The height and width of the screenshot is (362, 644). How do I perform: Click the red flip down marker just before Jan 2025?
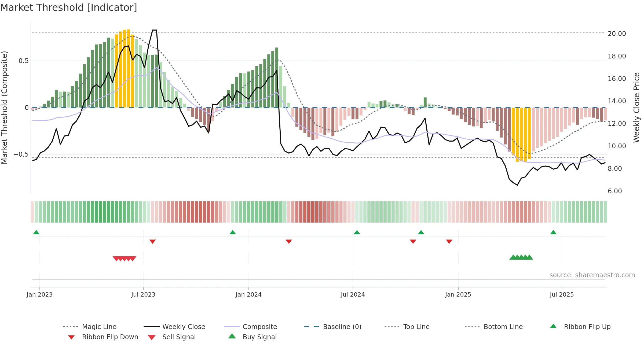449,242
